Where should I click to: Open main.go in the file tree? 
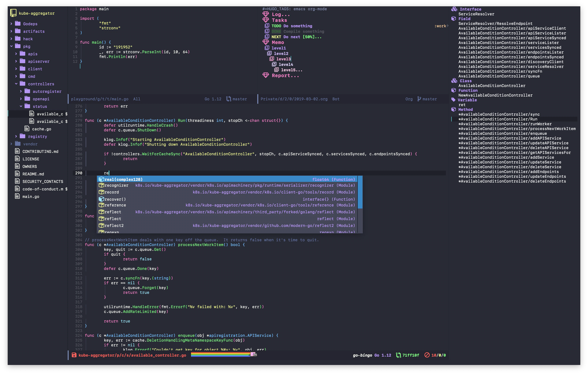point(31,197)
